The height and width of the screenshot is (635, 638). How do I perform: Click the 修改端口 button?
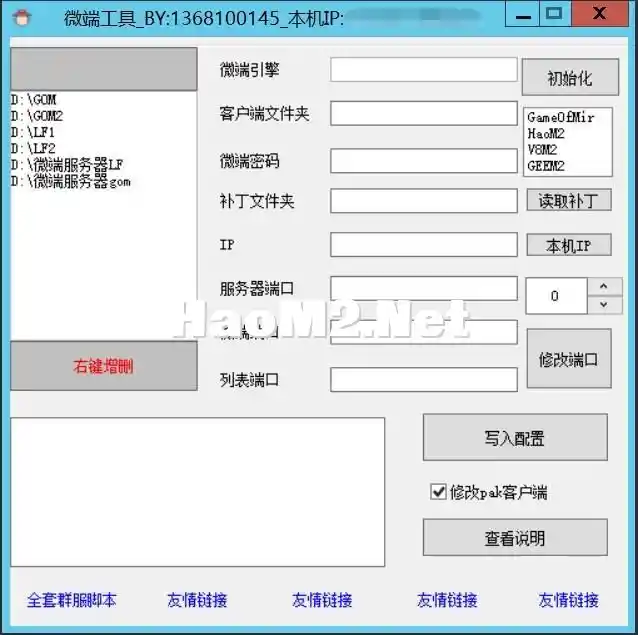[569, 358]
